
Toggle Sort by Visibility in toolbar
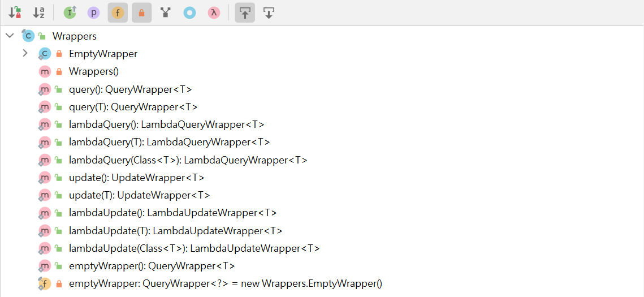(x=15, y=13)
